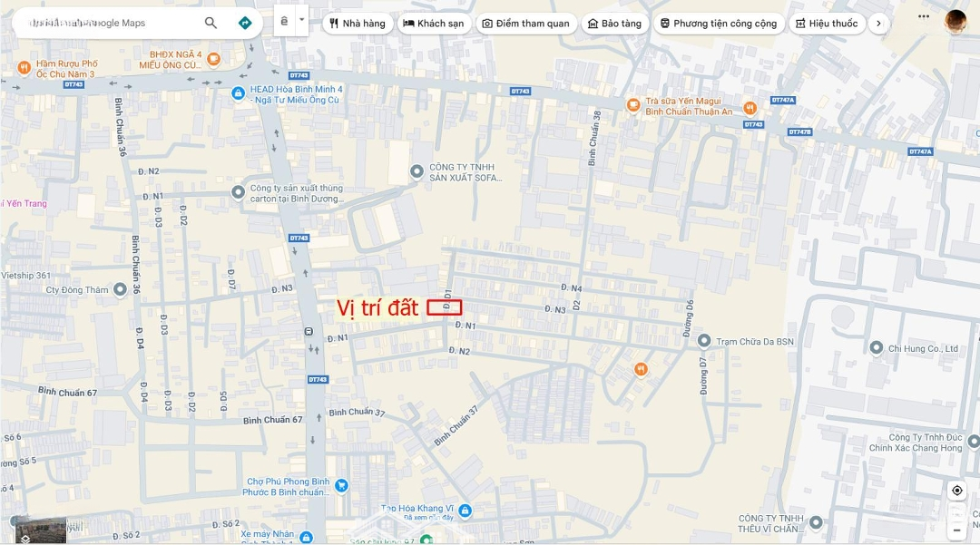Image resolution: width=980 pixels, height=545 pixels.
Task: Select the Chi Hung Co., Ltd marker
Action: 877,347
